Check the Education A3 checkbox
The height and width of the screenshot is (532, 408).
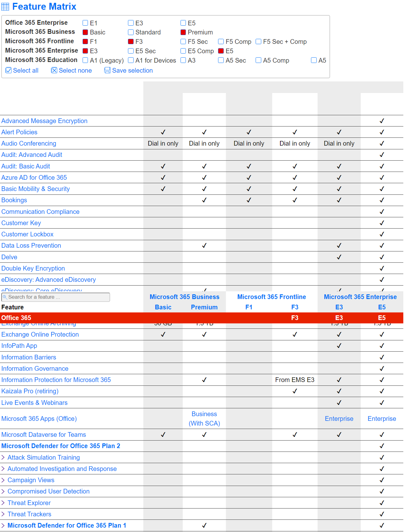click(x=183, y=60)
